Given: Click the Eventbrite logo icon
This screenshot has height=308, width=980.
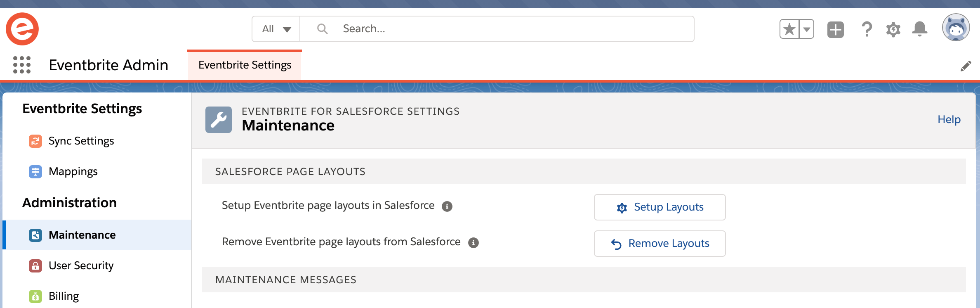Looking at the screenshot, I should coord(22,29).
